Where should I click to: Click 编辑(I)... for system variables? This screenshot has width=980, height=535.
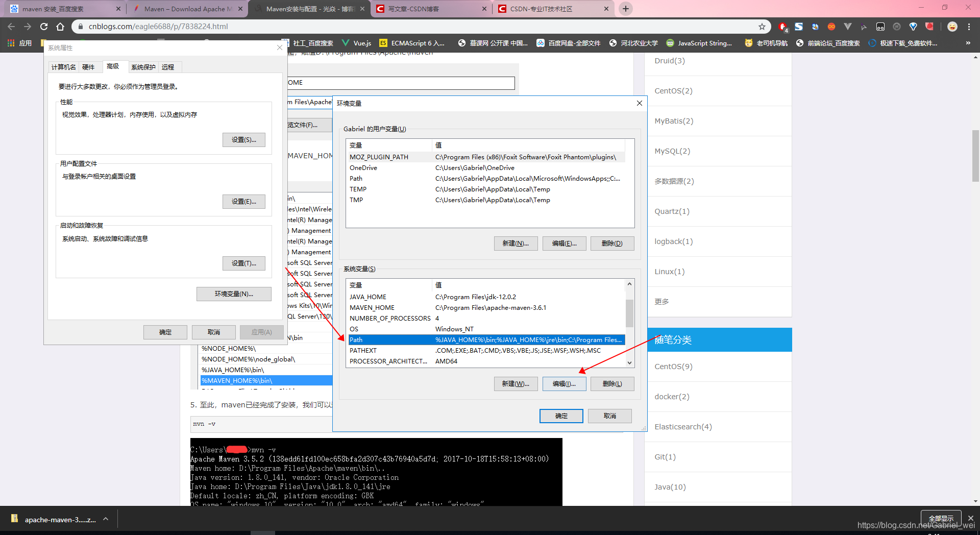[x=564, y=384]
